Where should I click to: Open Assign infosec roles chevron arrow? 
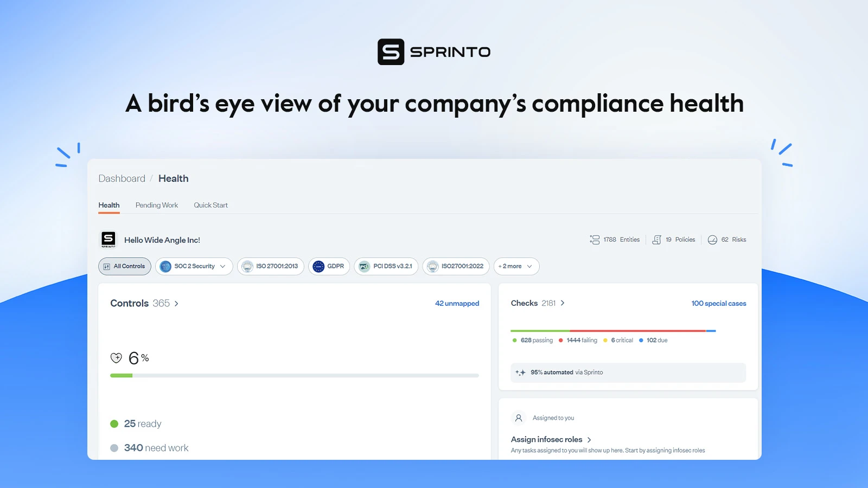(589, 440)
